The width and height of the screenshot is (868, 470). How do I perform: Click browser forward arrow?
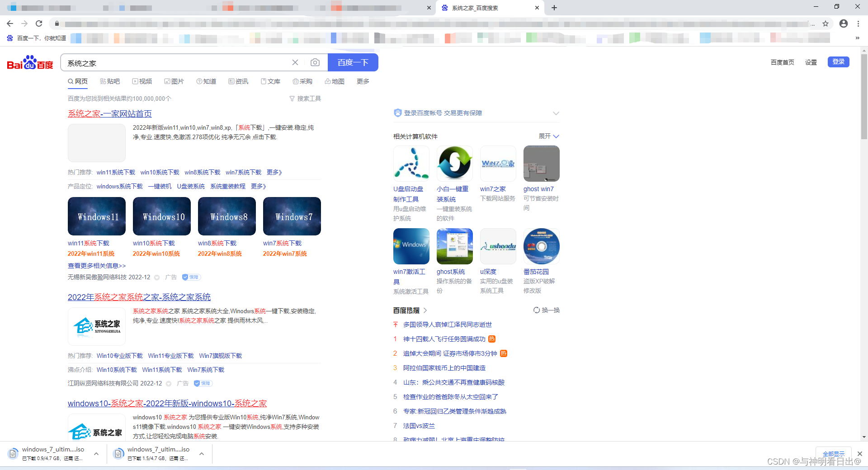(x=24, y=23)
